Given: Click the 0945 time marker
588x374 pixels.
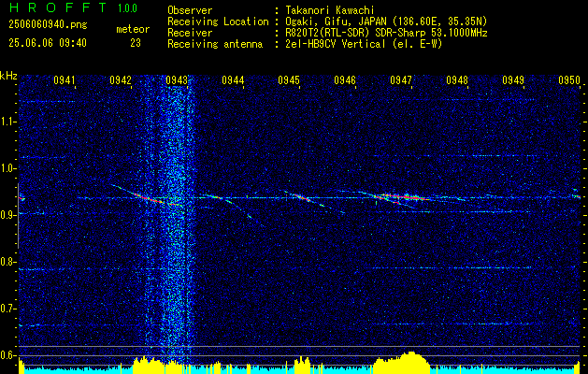Looking at the screenshot, I should tap(288, 79).
